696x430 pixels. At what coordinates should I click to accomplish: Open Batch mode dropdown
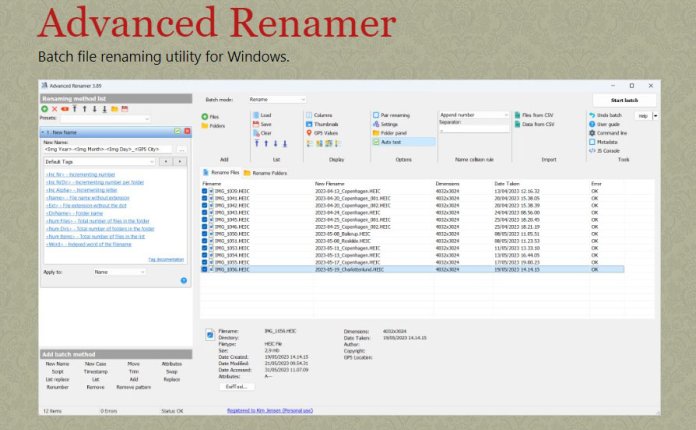click(277, 100)
